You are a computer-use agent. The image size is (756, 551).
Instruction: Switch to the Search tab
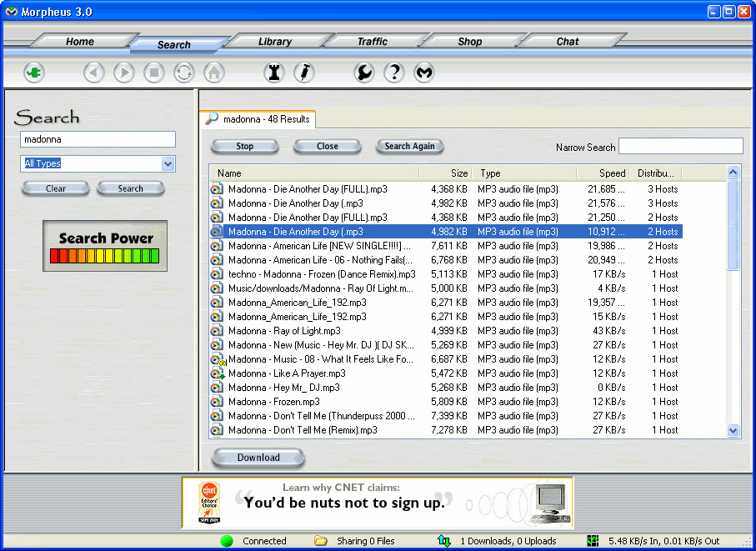(174, 45)
